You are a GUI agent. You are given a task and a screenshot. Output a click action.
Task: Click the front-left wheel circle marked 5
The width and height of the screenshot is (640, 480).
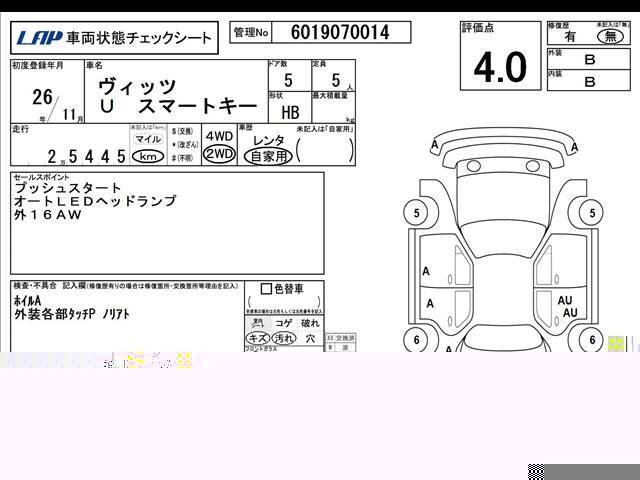(415, 212)
